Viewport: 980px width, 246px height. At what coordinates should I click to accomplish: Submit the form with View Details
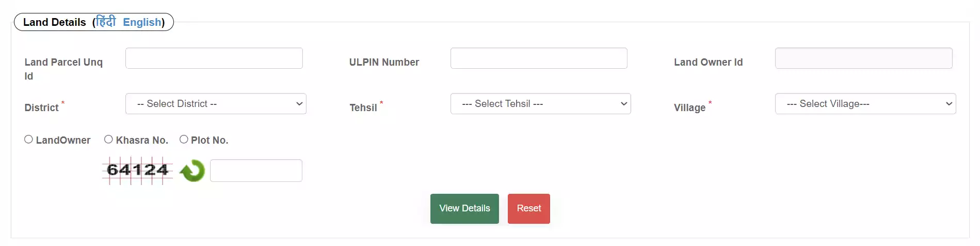(x=464, y=209)
